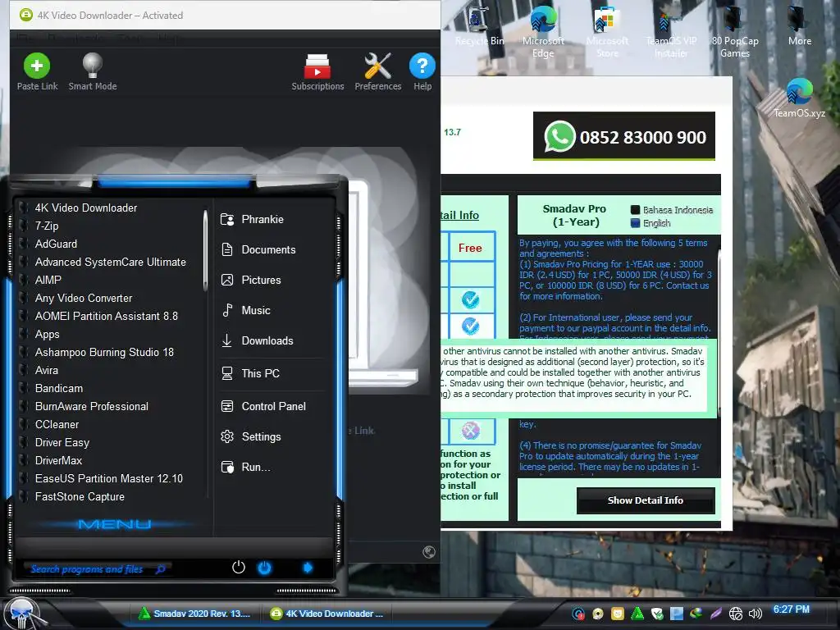Viewport: 840px width, 630px height.
Task: Click the blue glowing power icon
Action: pos(265,568)
